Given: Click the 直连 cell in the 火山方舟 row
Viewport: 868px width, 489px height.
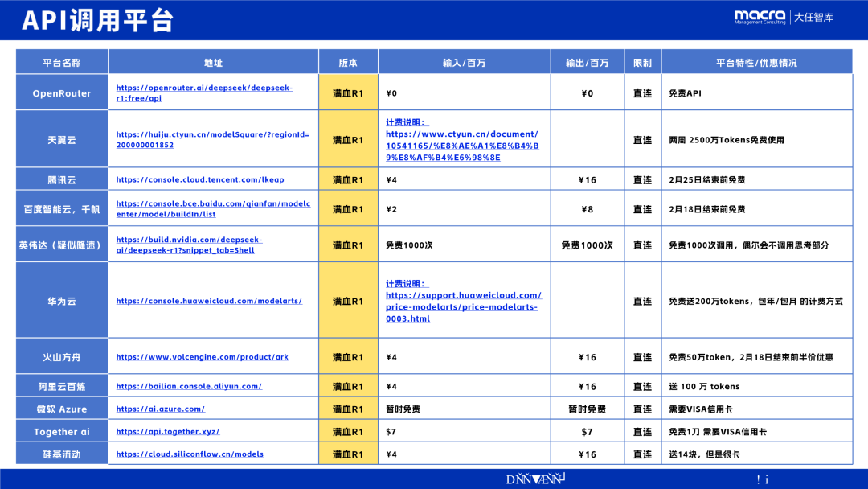Looking at the screenshot, I should point(643,356).
